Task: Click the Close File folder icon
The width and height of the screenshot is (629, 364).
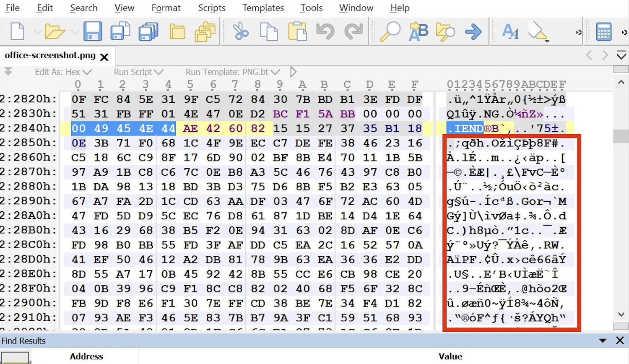Action: (177, 31)
